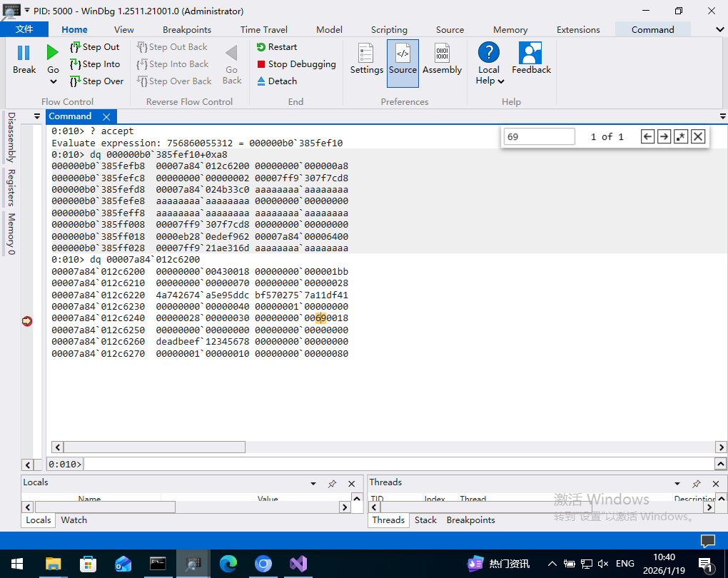728x578 pixels.
Task: Open the Registers side panel
Action: click(x=11, y=188)
